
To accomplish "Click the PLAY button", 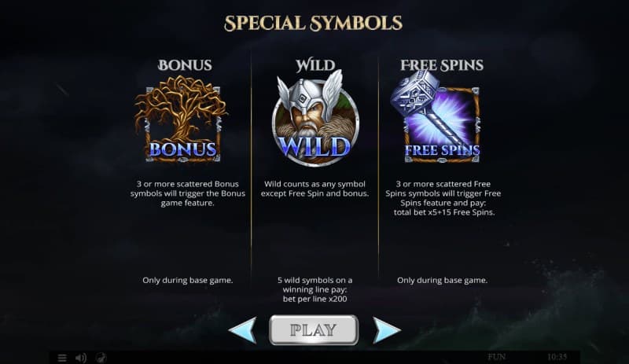I will [x=314, y=330].
